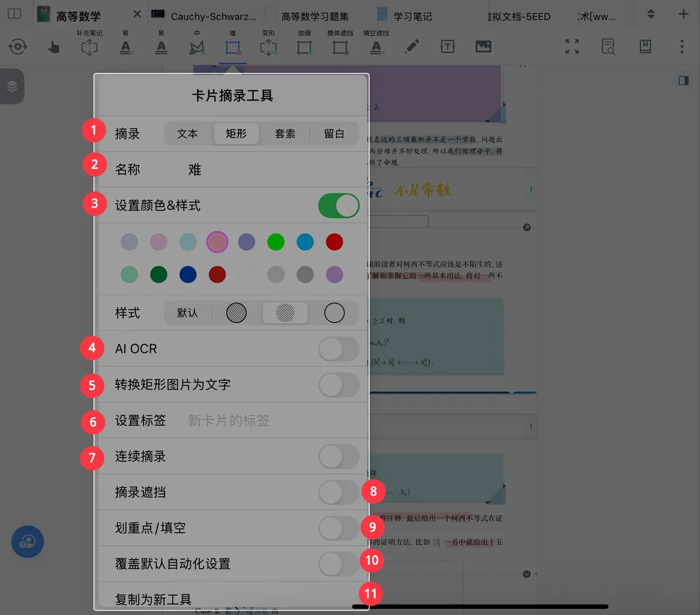This screenshot has height=615, width=700.
Task: Open the blue help support button
Action: (27, 541)
